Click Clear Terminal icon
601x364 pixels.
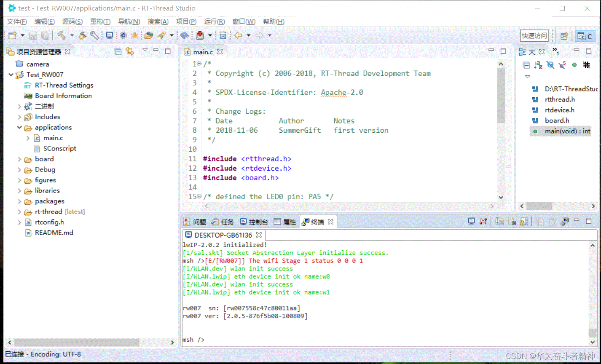pos(512,221)
